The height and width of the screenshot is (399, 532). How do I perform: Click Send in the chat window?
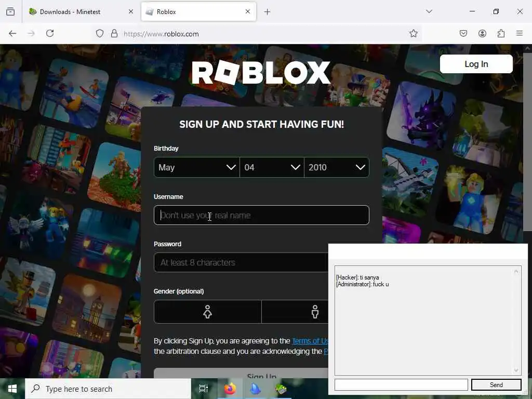pos(496,384)
